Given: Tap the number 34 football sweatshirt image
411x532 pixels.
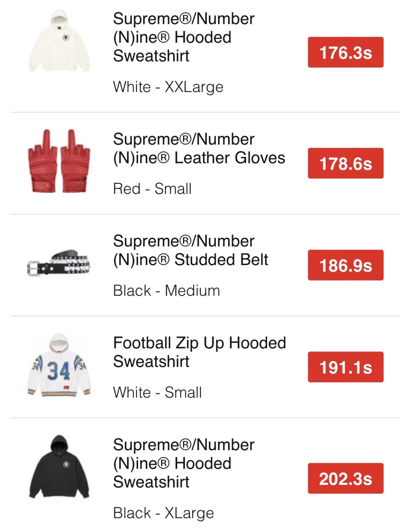Looking at the screenshot, I should click(59, 365).
